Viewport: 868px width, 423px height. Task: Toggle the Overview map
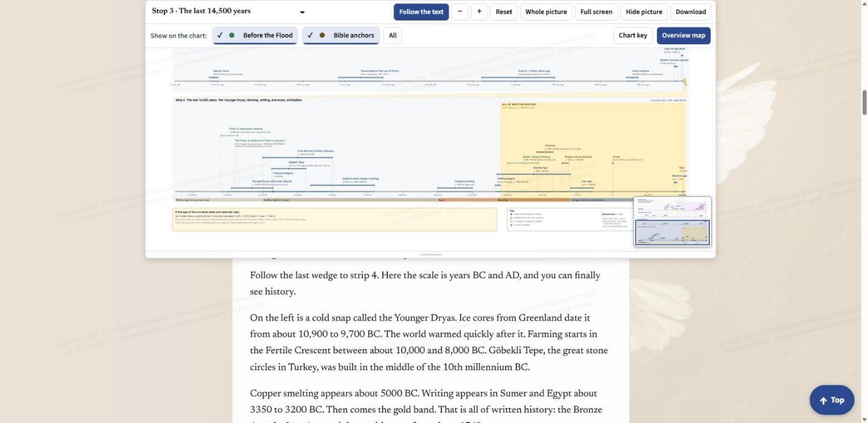[684, 35]
